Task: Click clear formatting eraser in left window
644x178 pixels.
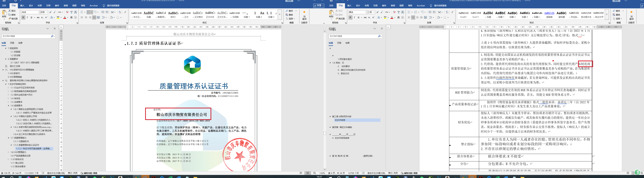Action: 67,12
